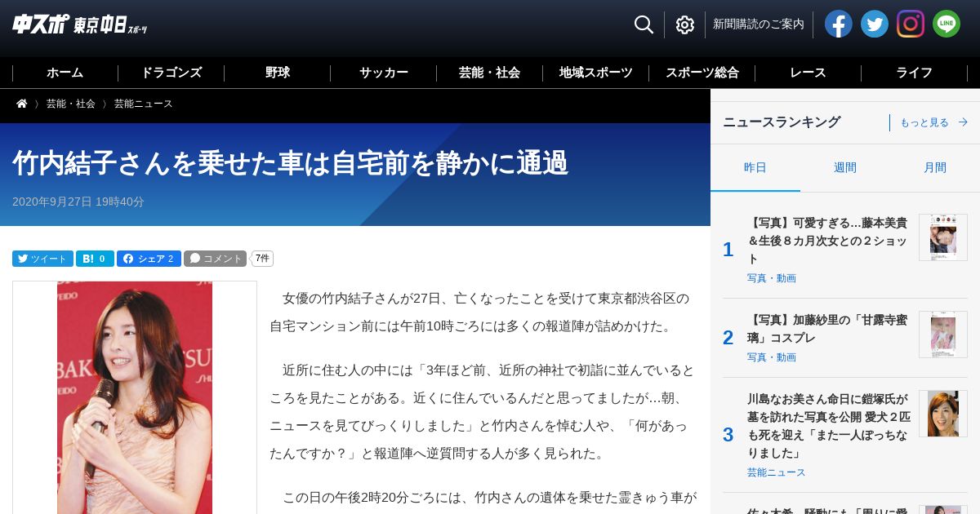The image size is (980, 514).
Task: Open the スポーツ総合 menu item
Action: point(702,73)
